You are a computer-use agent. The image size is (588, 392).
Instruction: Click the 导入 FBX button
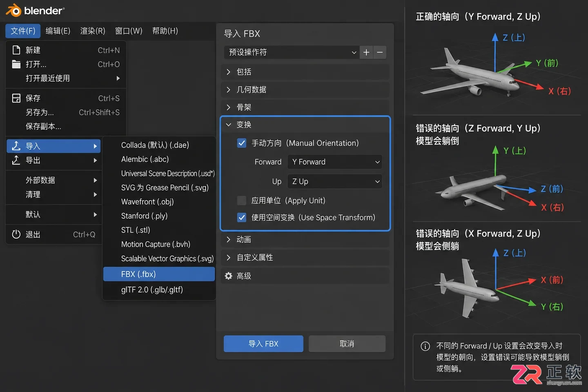pyautogui.click(x=263, y=344)
